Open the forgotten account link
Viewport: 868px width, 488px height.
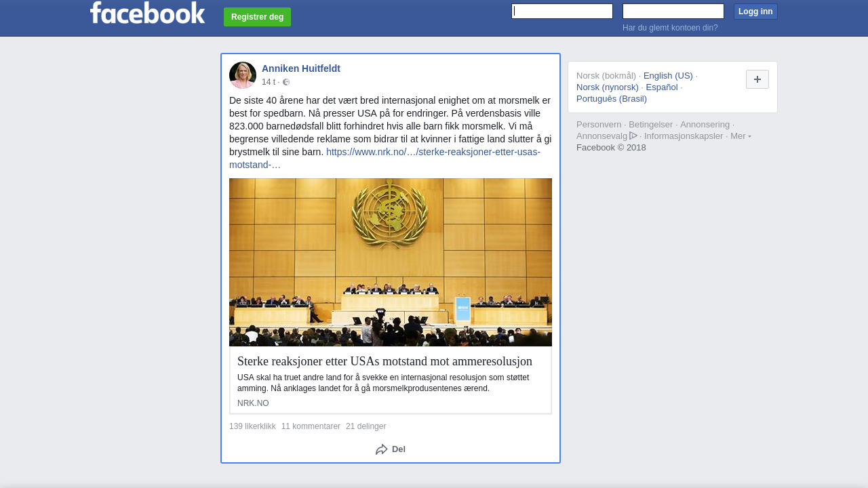tap(670, 28)
